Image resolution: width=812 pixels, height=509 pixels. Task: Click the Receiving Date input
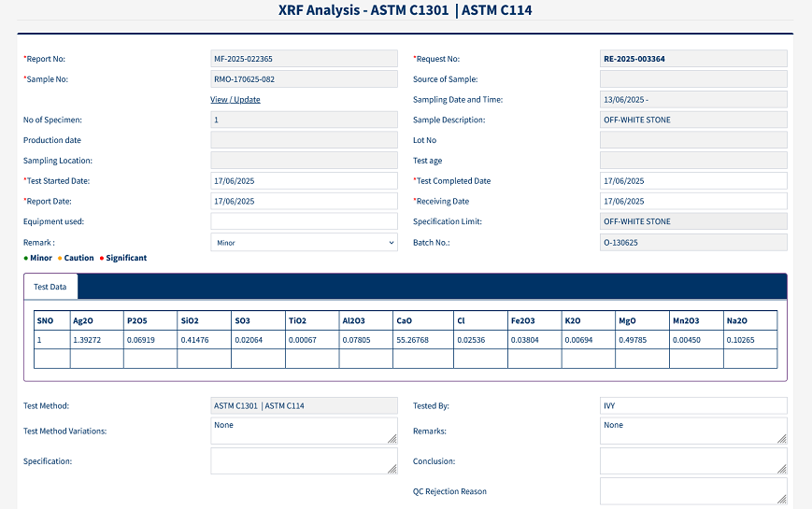click(x=693, y=201)
